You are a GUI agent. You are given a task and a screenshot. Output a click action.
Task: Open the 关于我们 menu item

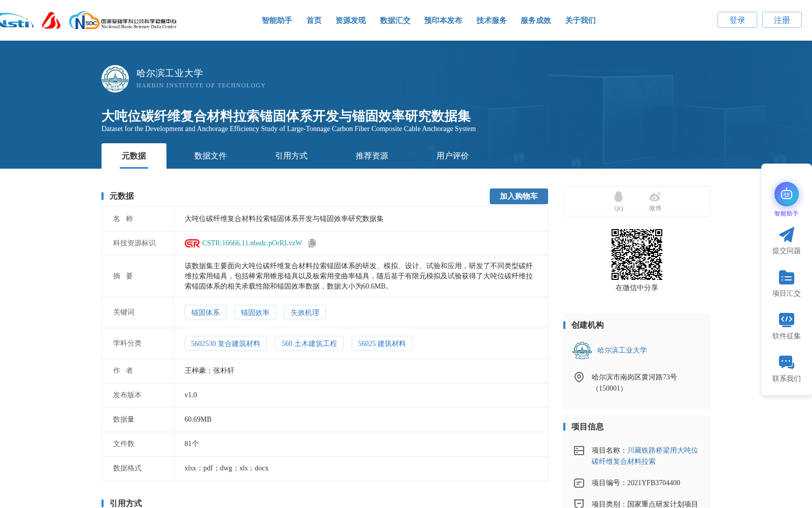(x=580, y=20)
